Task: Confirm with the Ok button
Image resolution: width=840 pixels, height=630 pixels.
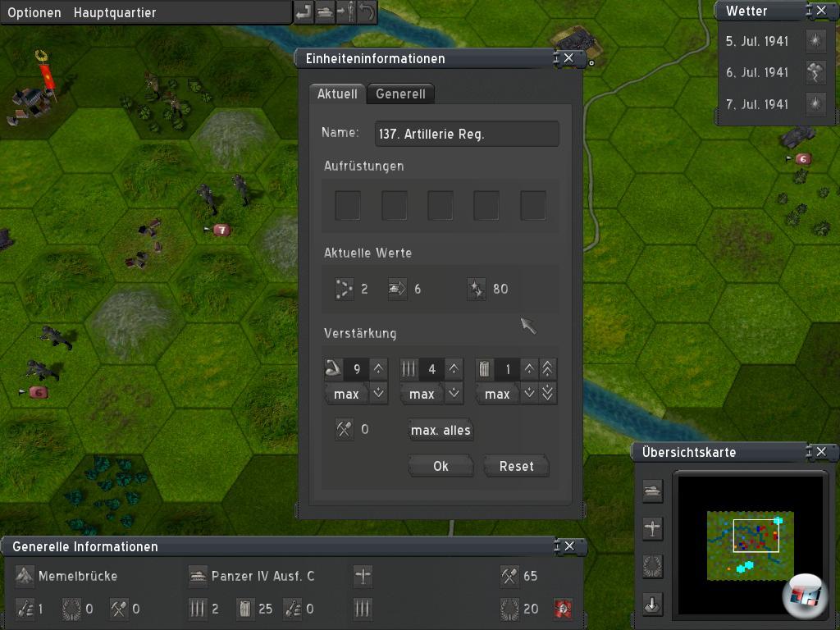Action: click(x=441, y=466)
